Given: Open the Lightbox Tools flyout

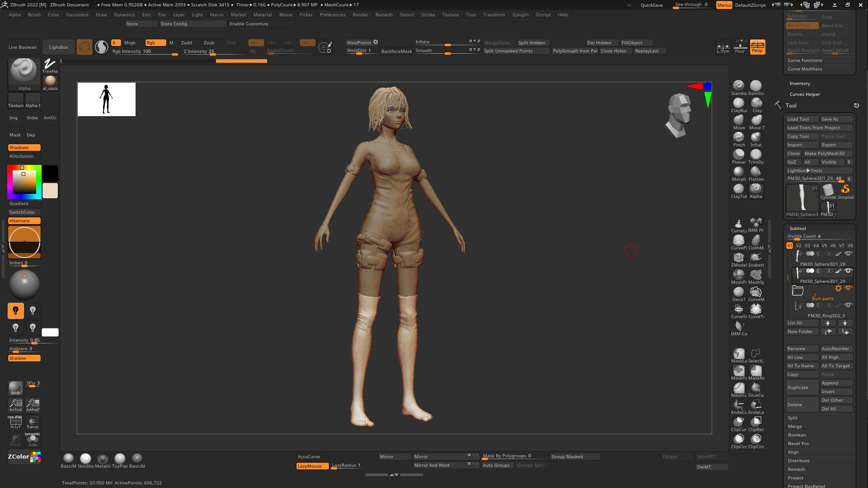Looking at the screenshot, I should coord(804,171).
